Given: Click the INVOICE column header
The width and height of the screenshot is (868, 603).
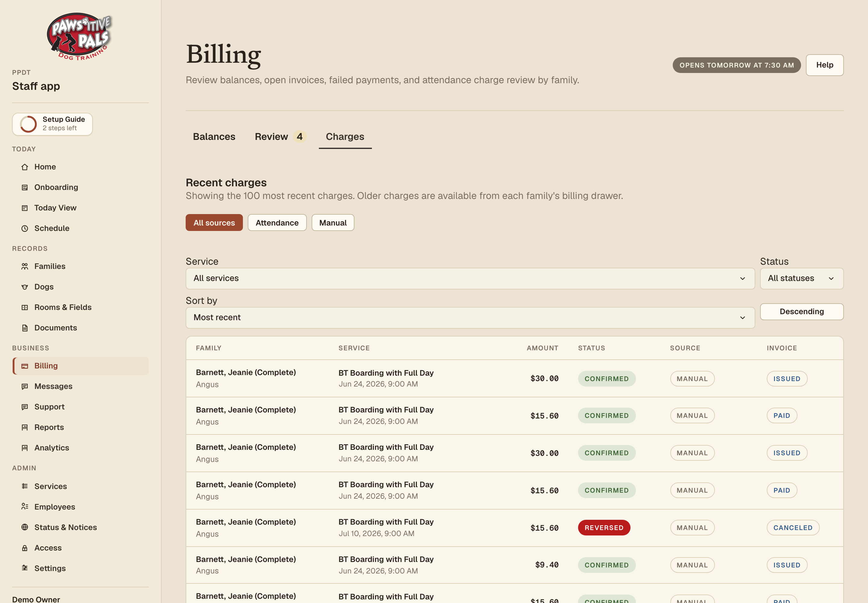Looking at the screenshot, I should [782, 348].
